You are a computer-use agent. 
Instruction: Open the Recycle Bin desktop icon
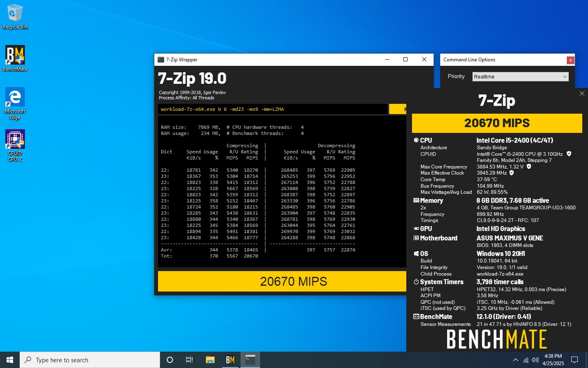pyautogui.click(x=15, y=17)
